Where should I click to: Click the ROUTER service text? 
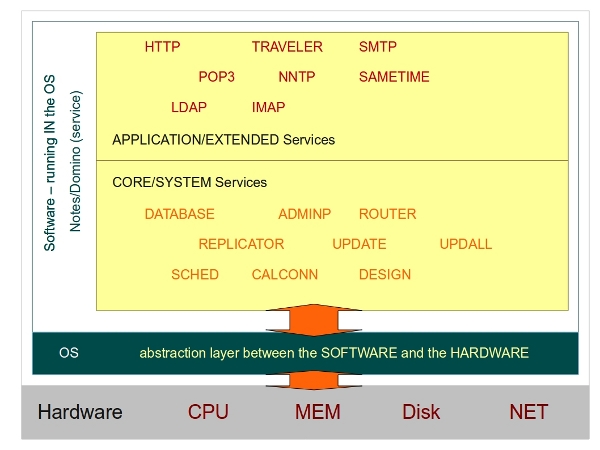click(387, 214)
